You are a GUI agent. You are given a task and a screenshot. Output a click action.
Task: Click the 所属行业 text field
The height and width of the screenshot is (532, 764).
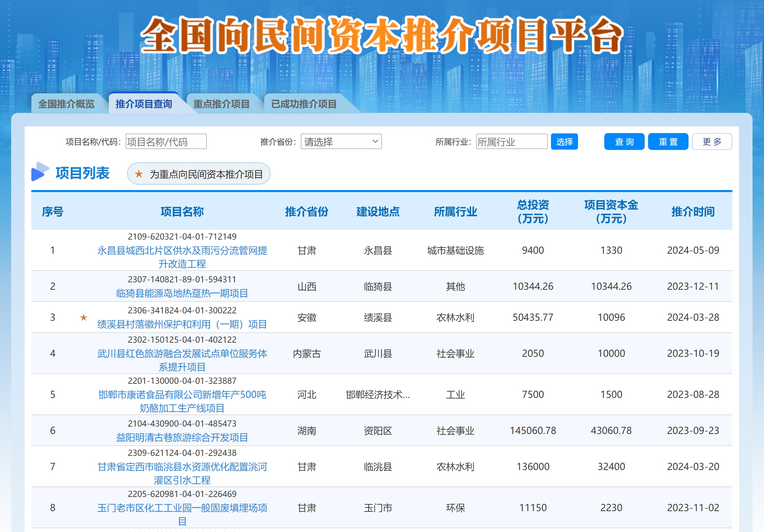(x=511, y=142)
